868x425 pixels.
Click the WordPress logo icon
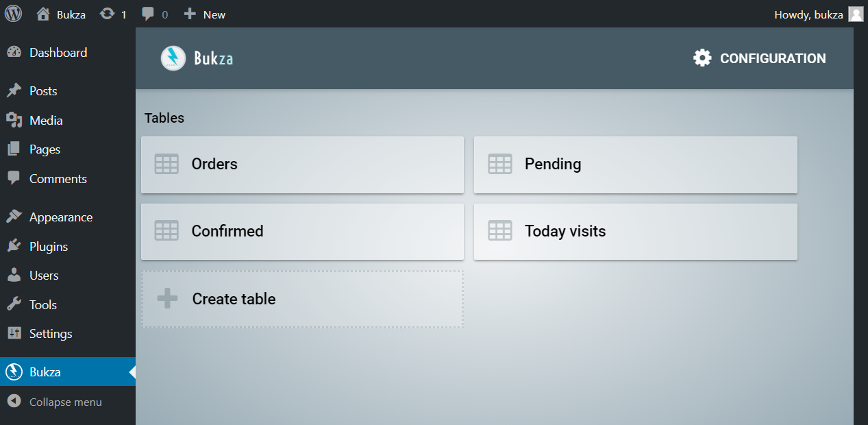[x=14, y=14]
